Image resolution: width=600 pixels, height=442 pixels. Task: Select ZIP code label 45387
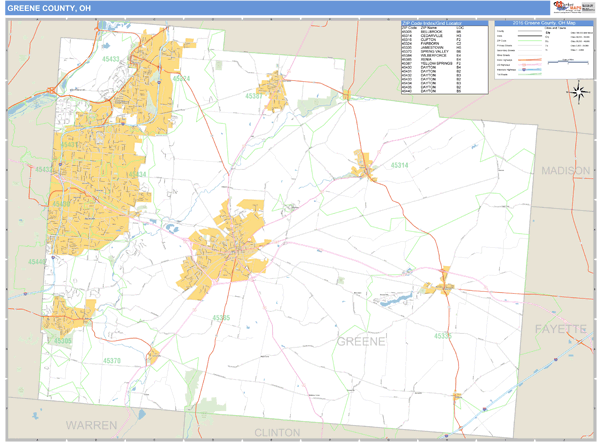255,96
